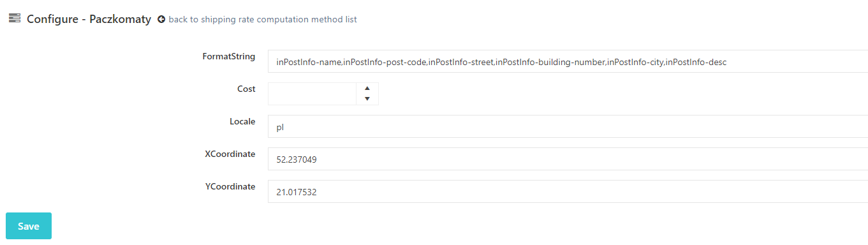
Task: Click inside the empty Cost number box
Action: click(312, 93)
